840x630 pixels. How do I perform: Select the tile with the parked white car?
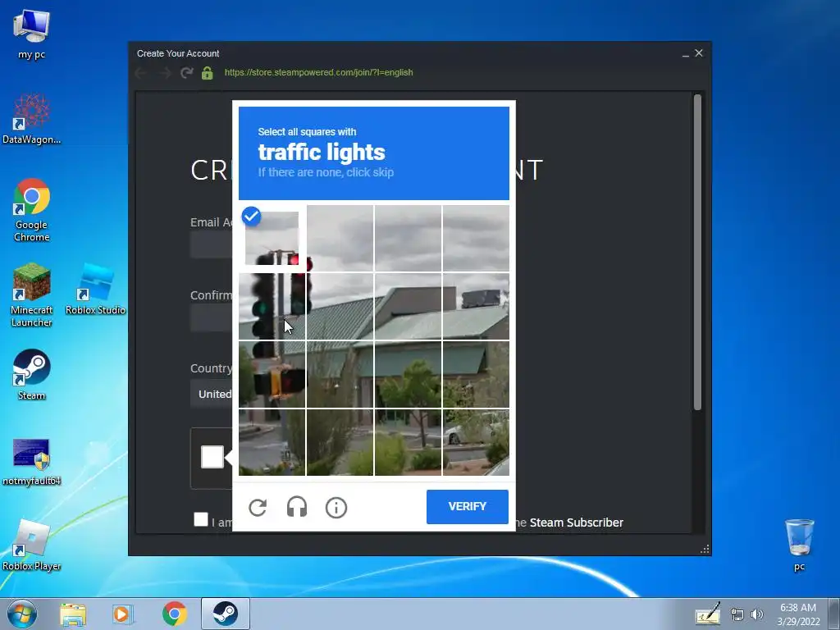click(476, 442)
